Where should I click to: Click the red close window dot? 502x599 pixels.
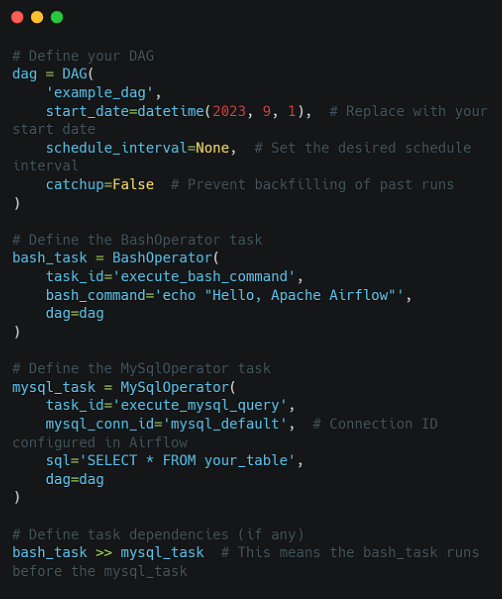pyautogui.click(x=17, y=17)
